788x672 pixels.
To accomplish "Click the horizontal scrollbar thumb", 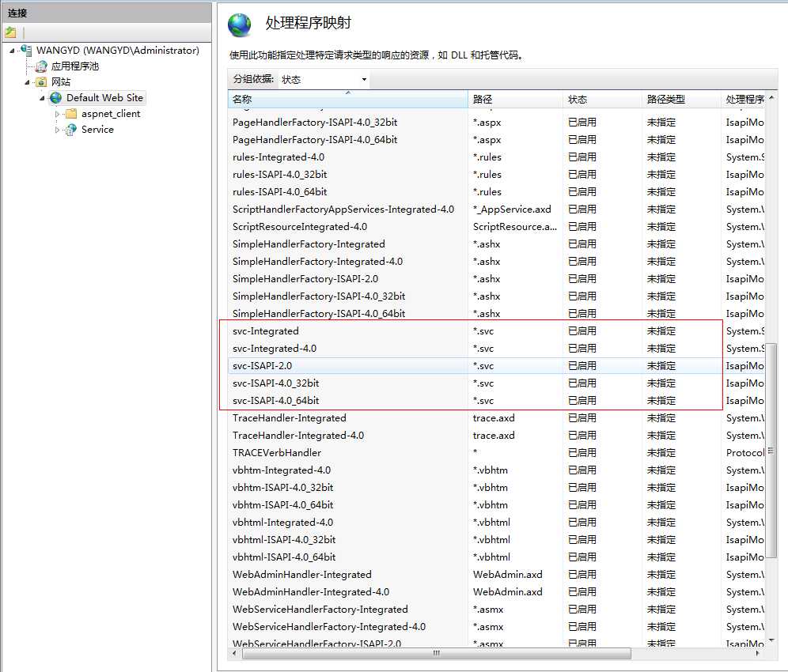I will [x=436, y=653].
